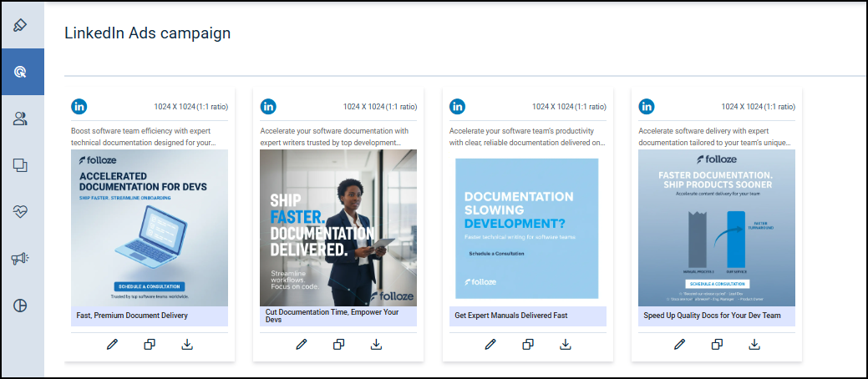Image resolution: width=868 pixels, height=379 pixels.
Task: Open the highlighted campaign target sidebar icon
Action: click(x=21, y=72)
